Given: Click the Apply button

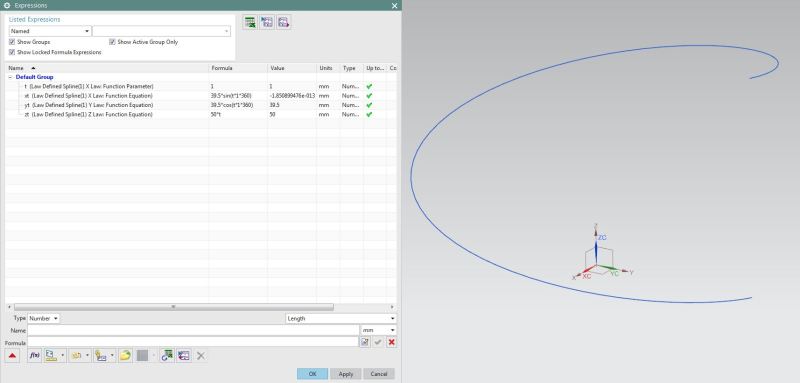Looking at the screenshot, I should coord(346,374).
